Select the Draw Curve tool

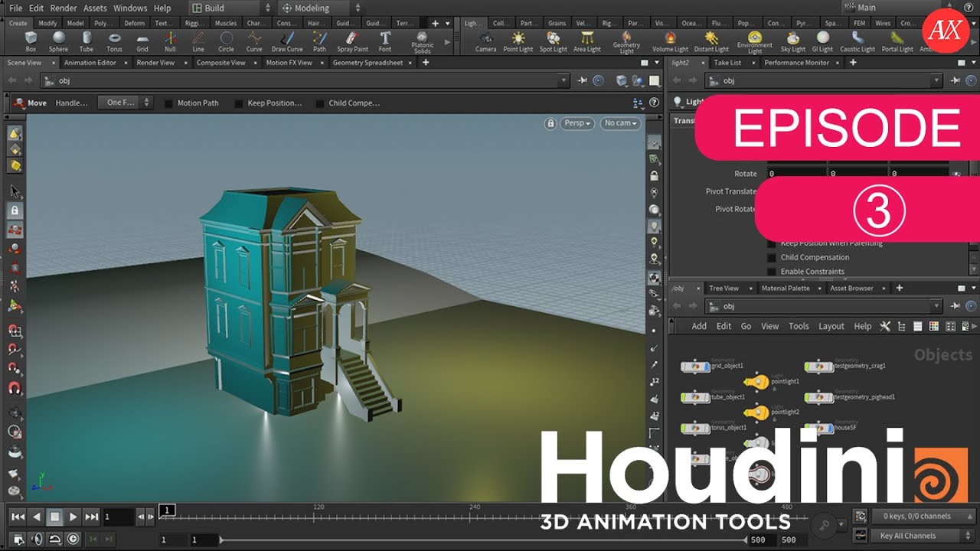(x=287, y=41)
